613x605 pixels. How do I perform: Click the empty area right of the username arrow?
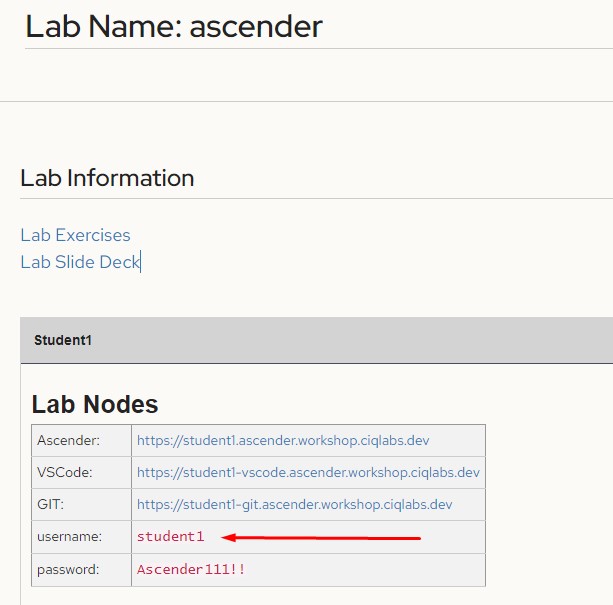(x=455, y=537)
